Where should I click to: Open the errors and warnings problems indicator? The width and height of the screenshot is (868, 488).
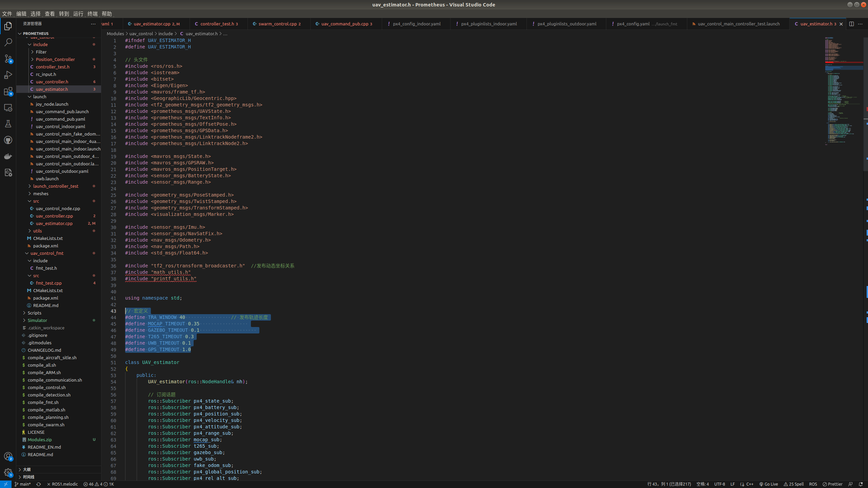pyautogui.click(x=99, y=484)
